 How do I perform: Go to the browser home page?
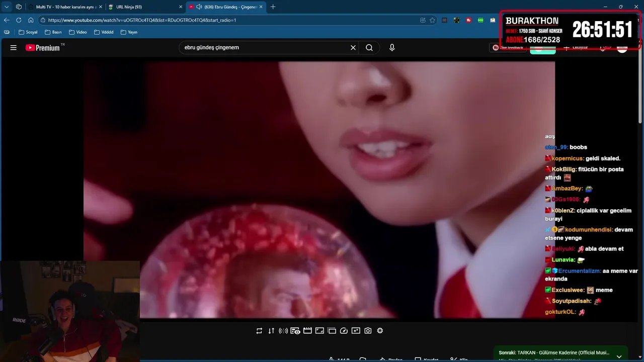click(x=31, y=20)
